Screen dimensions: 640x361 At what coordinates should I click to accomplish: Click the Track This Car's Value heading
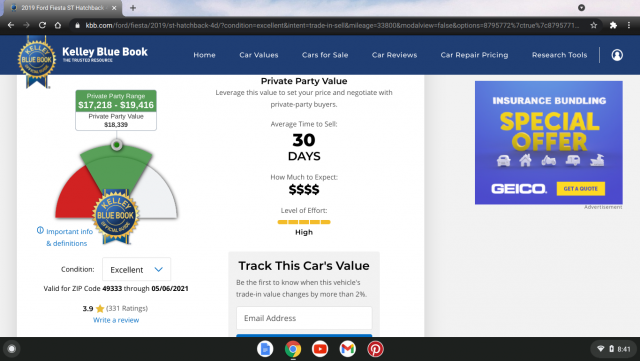[304, 266]
